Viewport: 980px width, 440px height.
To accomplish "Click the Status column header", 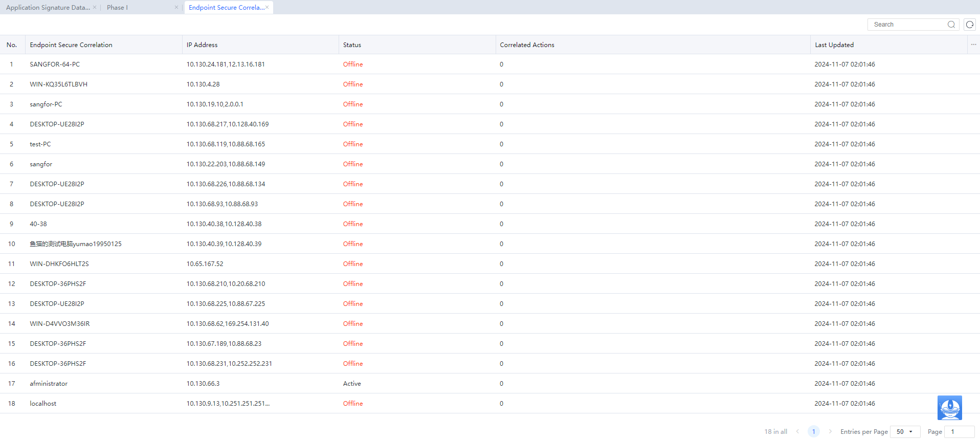I will 352,45.
